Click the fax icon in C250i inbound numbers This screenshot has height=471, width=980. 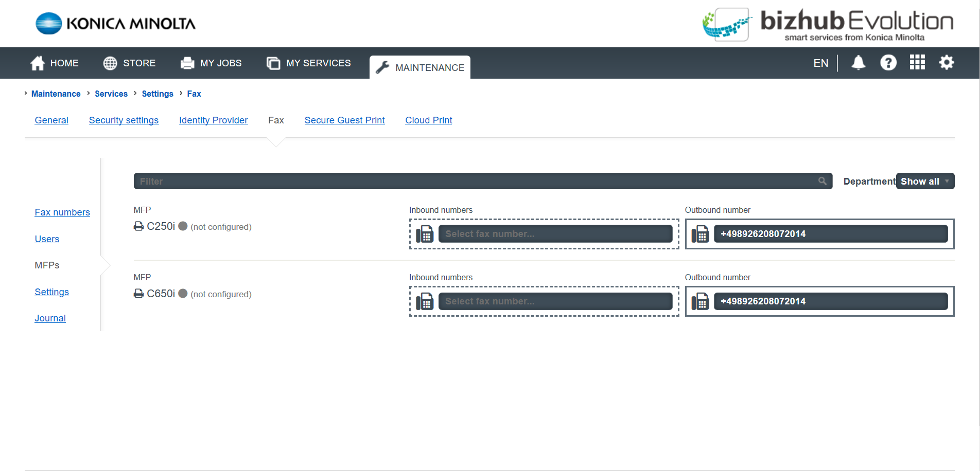click(425, 234)
